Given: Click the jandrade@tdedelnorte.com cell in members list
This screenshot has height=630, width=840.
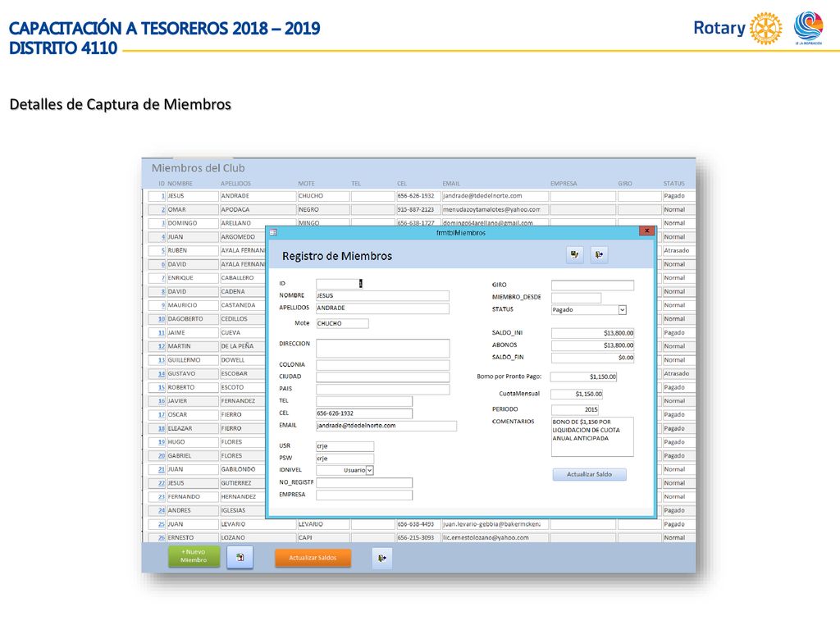Looking at the screenshot, I should click(495, 196).
